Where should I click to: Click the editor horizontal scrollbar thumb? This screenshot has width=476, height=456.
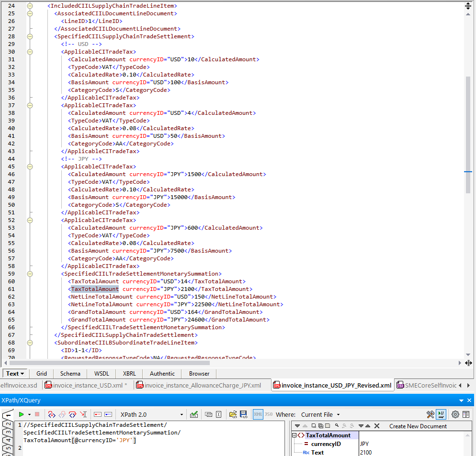(110, 363)
